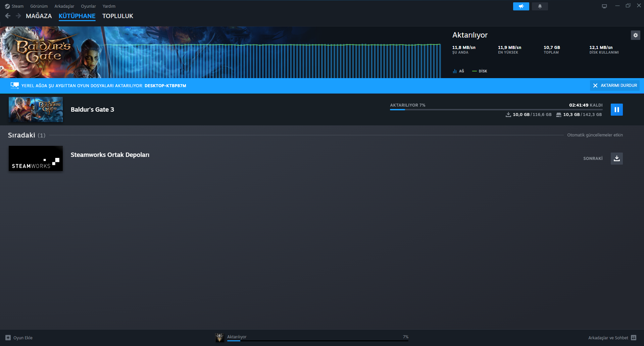The width and height of the screenshot is (644, 346).
Task: Click the network (AĞ) graph legend icon
Action: point(454,71)
